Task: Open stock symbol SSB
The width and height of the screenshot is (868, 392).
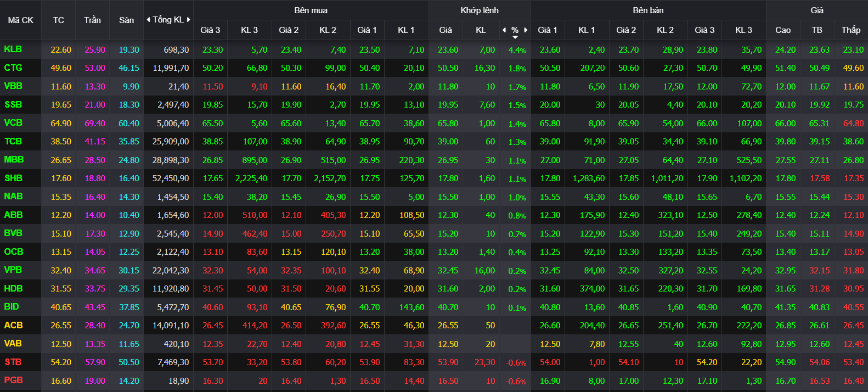Action: click(13, 105)
